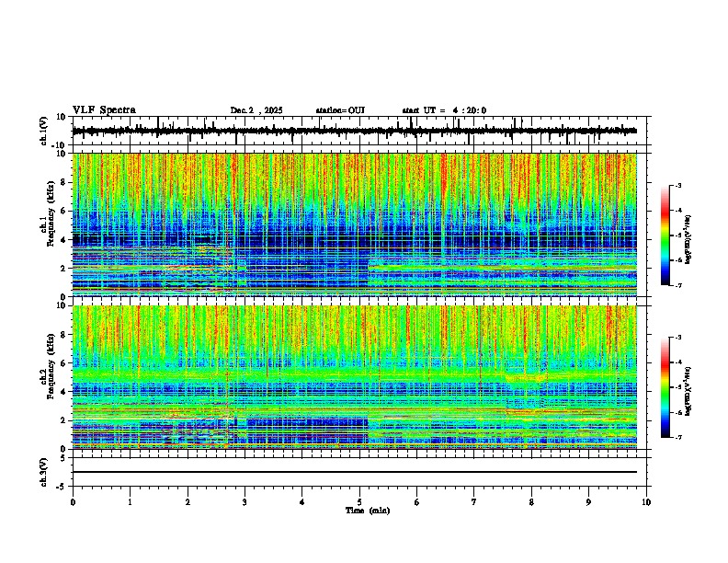Click time axis tick label "10"
Image resolution: width=728 pixels, height=563 pixels.
646,502
